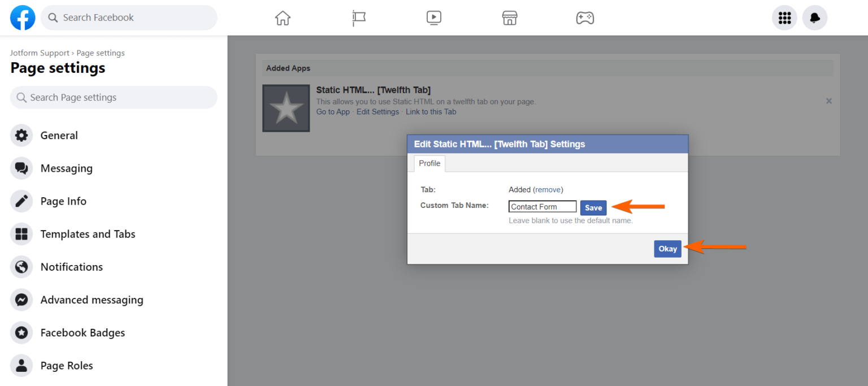The width and height of the screenshot is (868, 386).
Task: Open Page Roles settings
Action: (x=66, y=365)
